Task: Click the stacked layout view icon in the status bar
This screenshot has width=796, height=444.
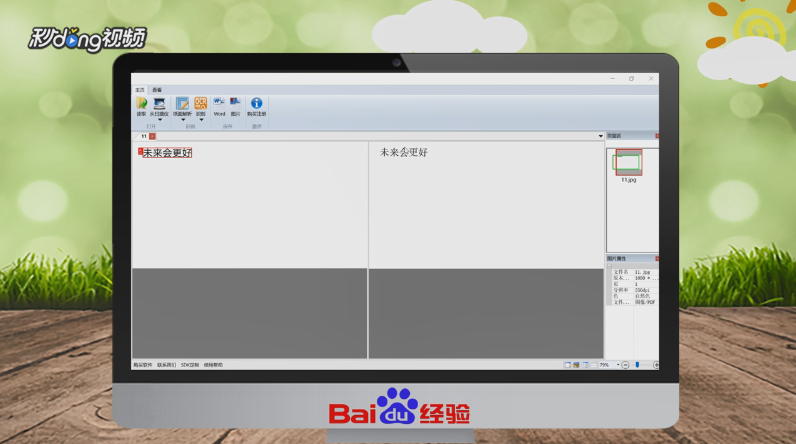Action: point(594,365)
